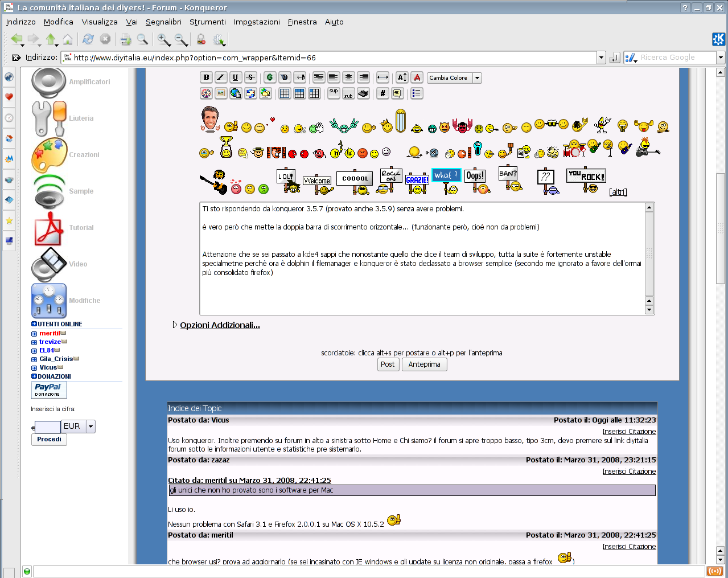Open the EUR currency dropdown
The height and width of the screenshot is (578, 728).
91,427
